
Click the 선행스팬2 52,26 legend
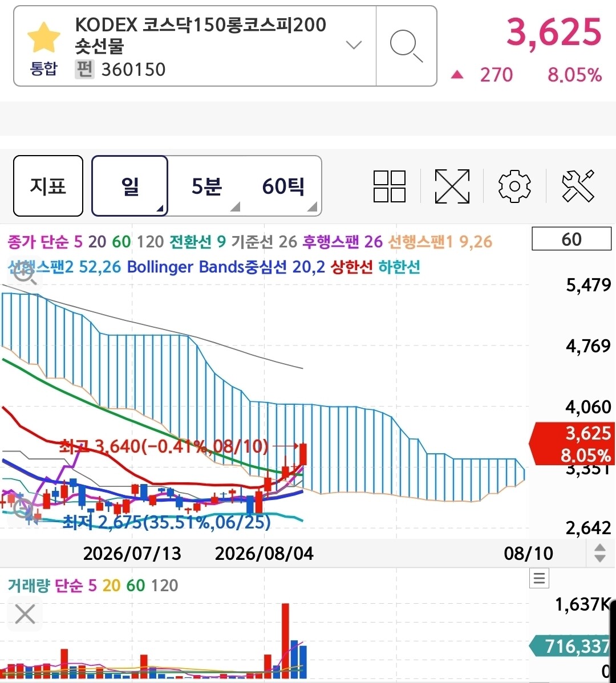click(x=64, y=267)
